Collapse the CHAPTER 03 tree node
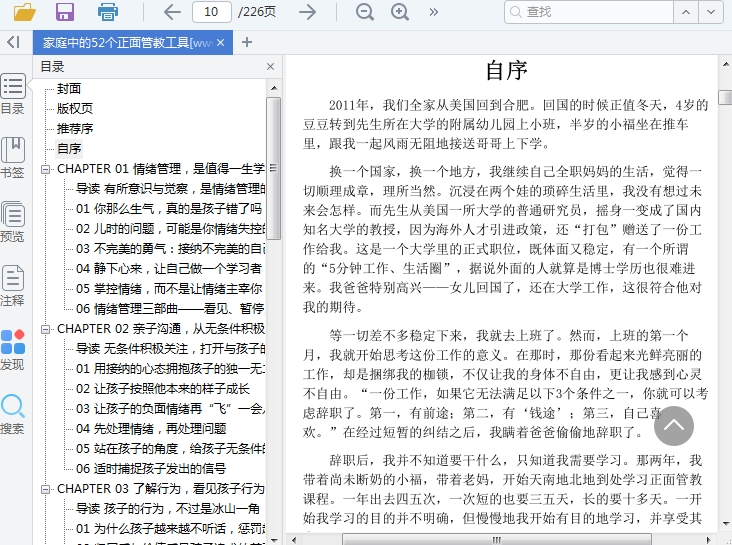This screenshot has height=545, width=732. (46, 489)
